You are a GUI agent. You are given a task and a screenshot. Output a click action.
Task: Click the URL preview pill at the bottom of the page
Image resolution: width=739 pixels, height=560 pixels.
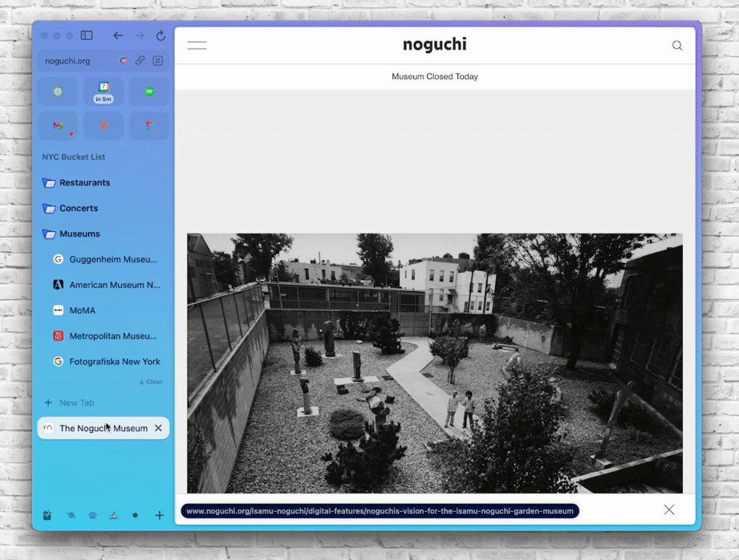point(380,511)
